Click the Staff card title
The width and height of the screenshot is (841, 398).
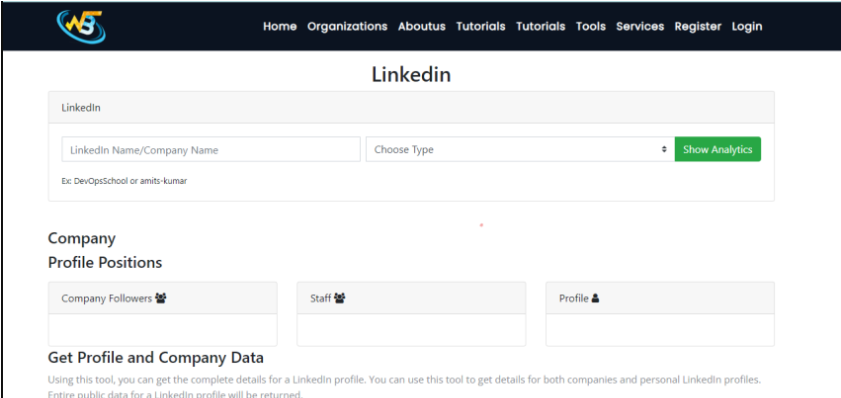point(320,298)
